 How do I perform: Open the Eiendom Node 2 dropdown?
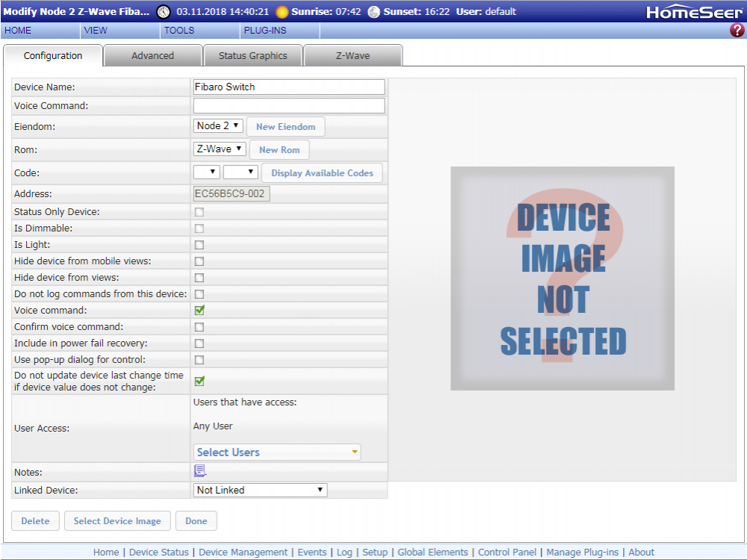pyautogui.click(x=218, y=126)
